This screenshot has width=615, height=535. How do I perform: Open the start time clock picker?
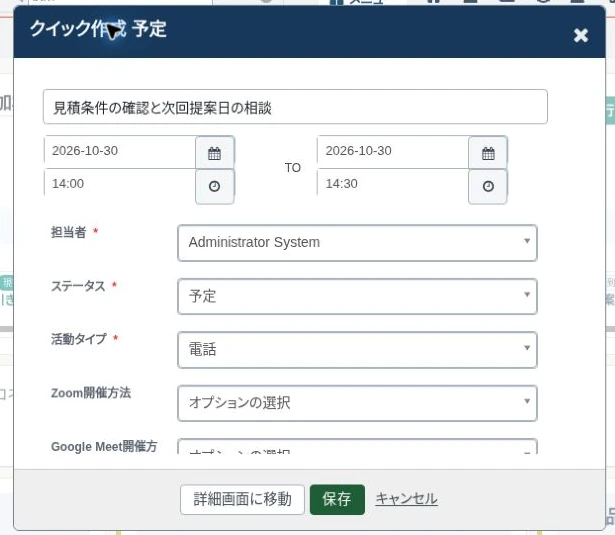(x=215, y=186)
